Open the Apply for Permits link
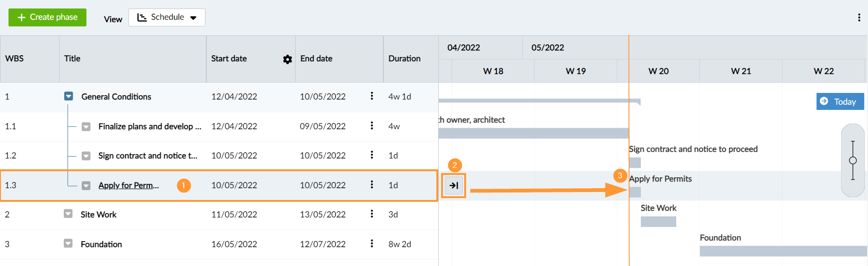 pos(128,185)
